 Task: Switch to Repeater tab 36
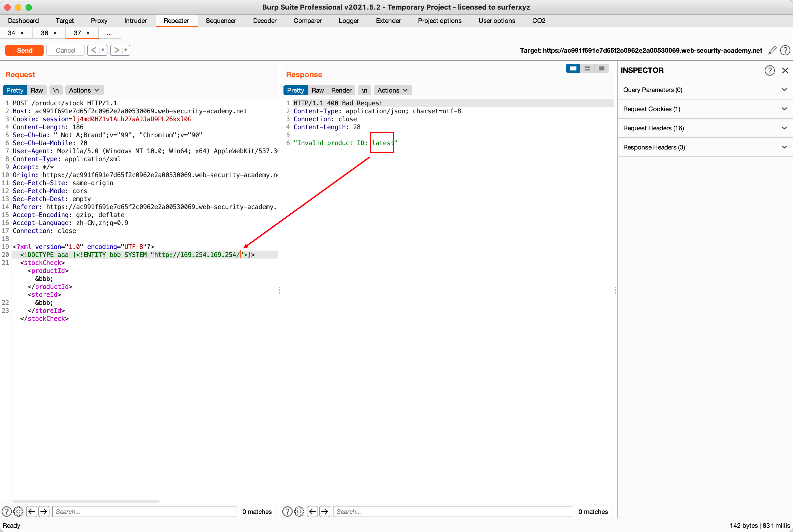coord(44,33)
